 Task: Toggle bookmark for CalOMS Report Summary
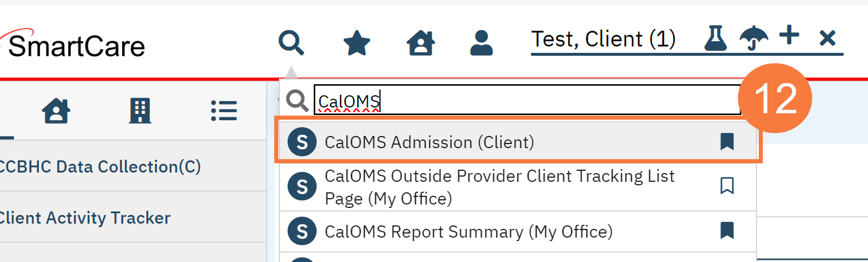727,231
